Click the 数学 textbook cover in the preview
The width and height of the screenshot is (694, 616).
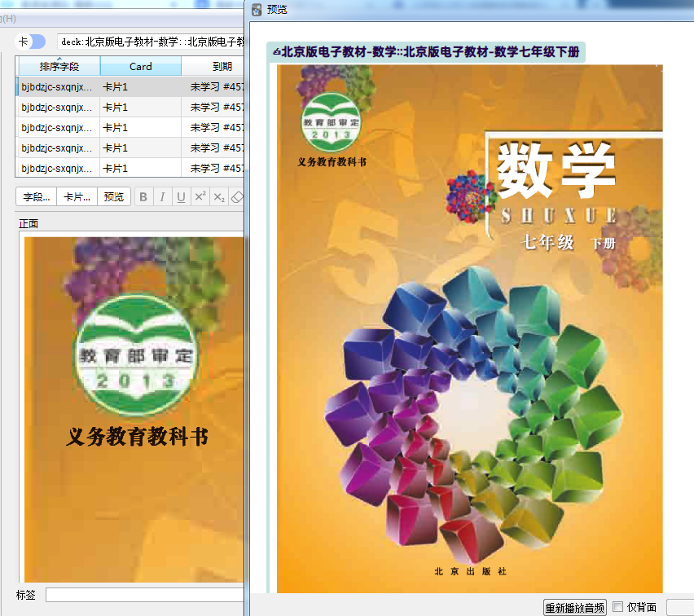click(x=470, y=328)
